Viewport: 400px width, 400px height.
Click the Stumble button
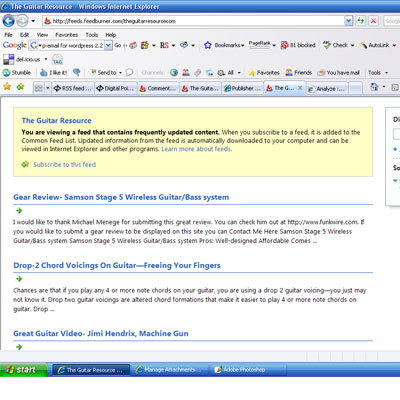point(17,73)
